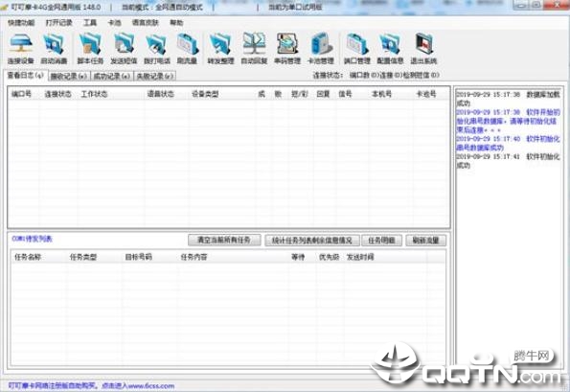Open the 串码管理 serial code management icon
This screenshot has width=570, height=392.
pyautogui.click(x=287, y=49)
